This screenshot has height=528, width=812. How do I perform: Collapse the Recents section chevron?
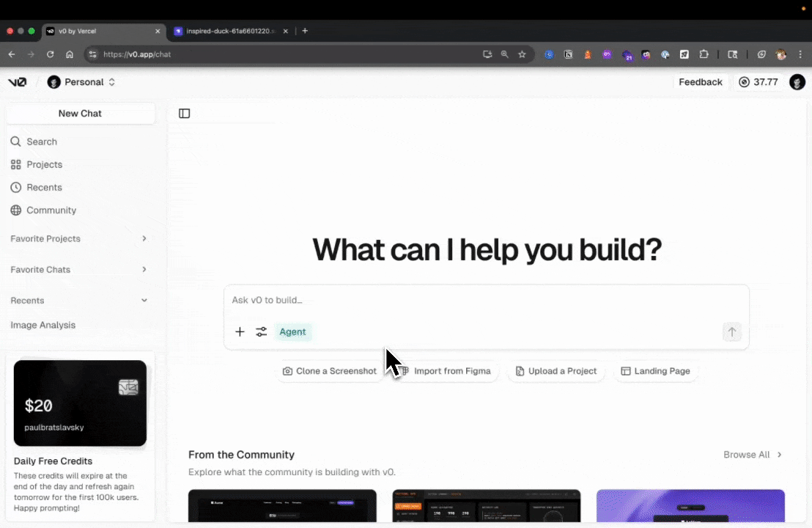point(144,301)
